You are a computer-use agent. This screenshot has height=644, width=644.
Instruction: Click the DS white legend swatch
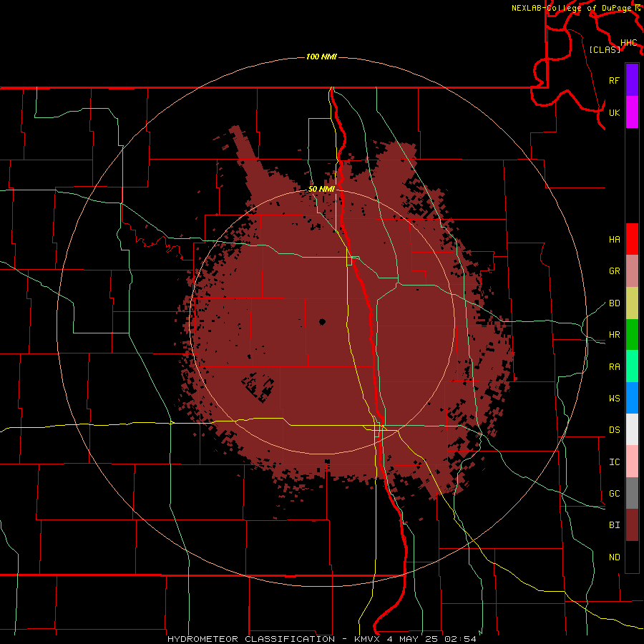tap(632, 429)
